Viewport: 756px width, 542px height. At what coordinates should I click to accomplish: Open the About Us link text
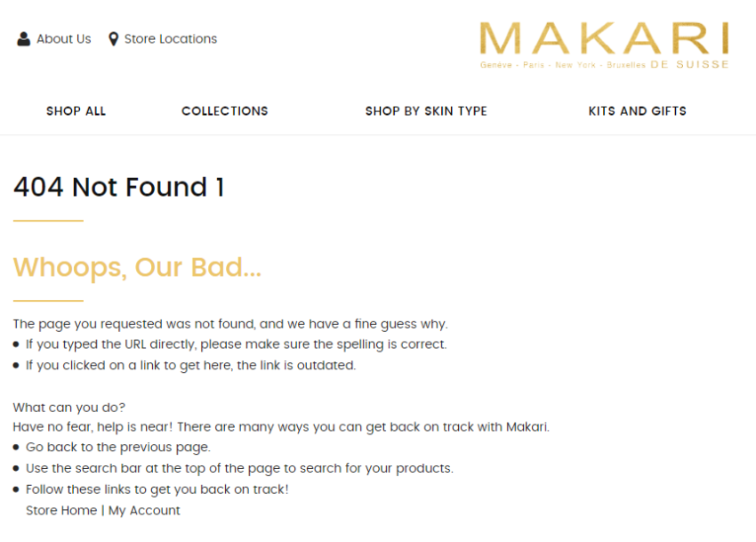63,39
